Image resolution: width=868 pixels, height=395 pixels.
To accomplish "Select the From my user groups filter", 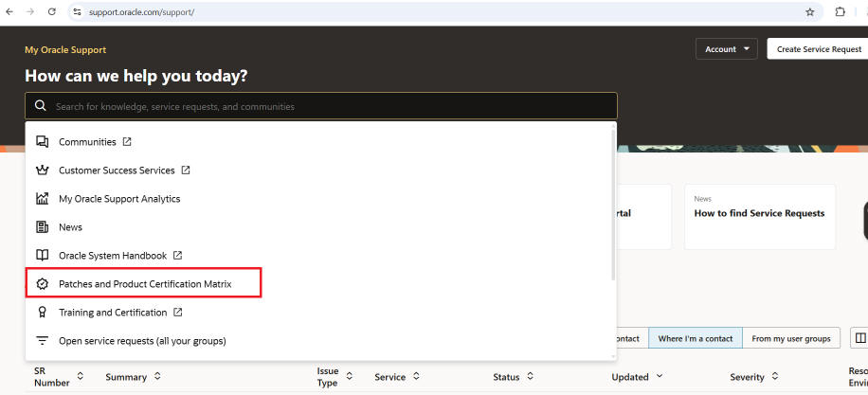I will click(x=791, y=338).
